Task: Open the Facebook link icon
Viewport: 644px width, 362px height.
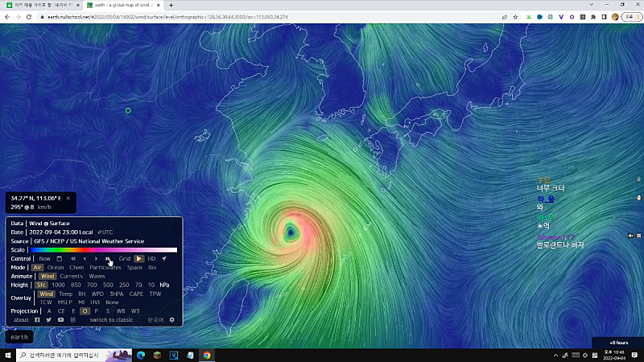Action: (x=37, y=319)
